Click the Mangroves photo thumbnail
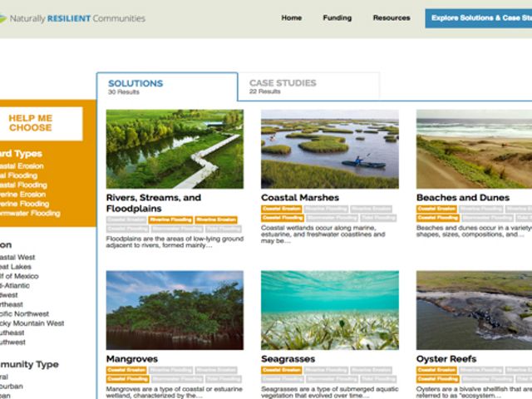Image resolution: width=532 pixels, height=399 pixels. 175,309
